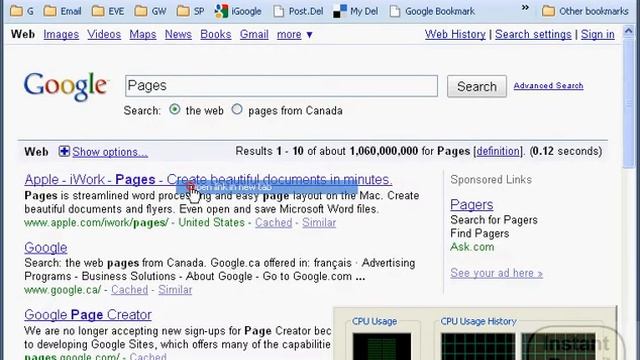Go to Google Maps tab
Viewport: 640px width, 360px height.
143,35
